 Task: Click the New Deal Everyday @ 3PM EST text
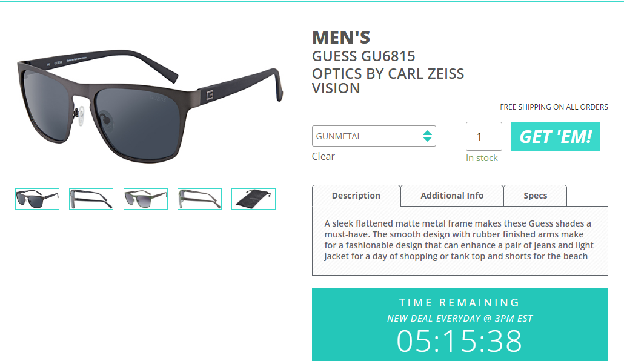pos(460,318)
